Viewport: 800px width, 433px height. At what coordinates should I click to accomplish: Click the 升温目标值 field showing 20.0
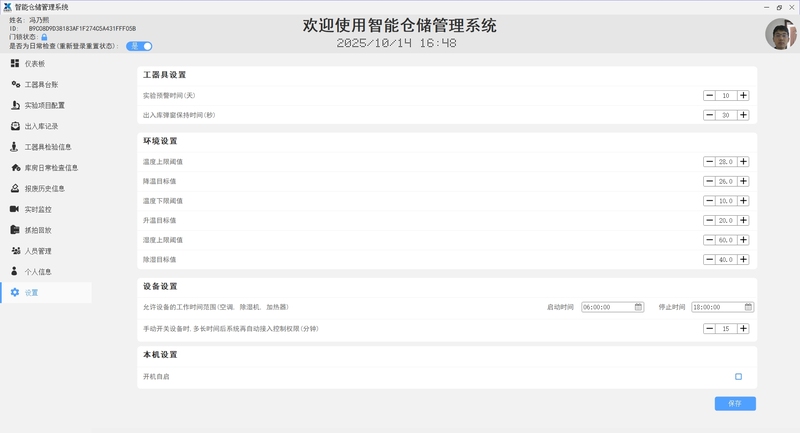click(726, 220)
